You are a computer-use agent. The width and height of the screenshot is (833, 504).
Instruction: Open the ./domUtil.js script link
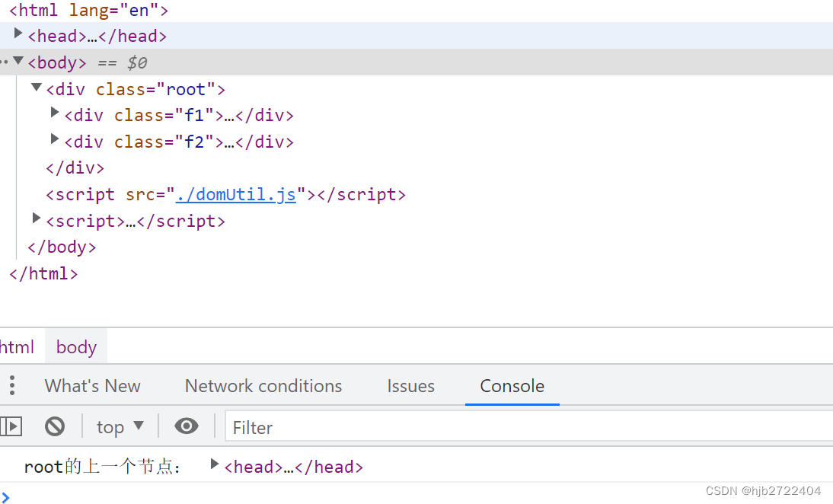[x=235, y=195]
